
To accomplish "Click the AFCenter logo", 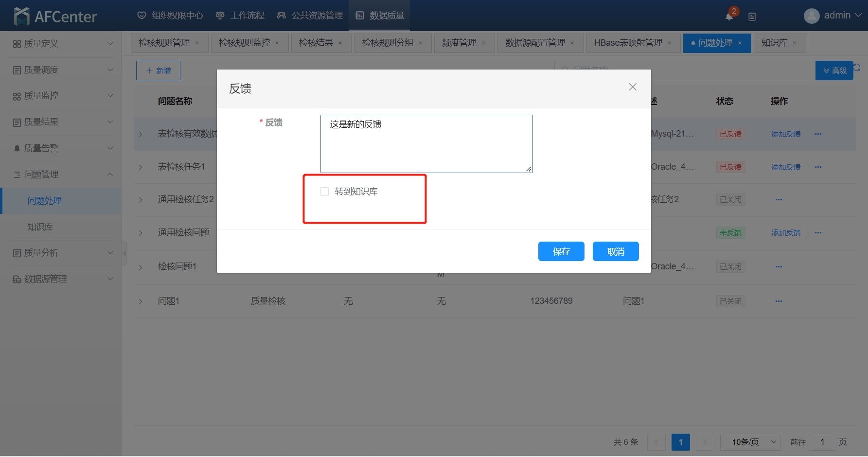I will [55, 16].
